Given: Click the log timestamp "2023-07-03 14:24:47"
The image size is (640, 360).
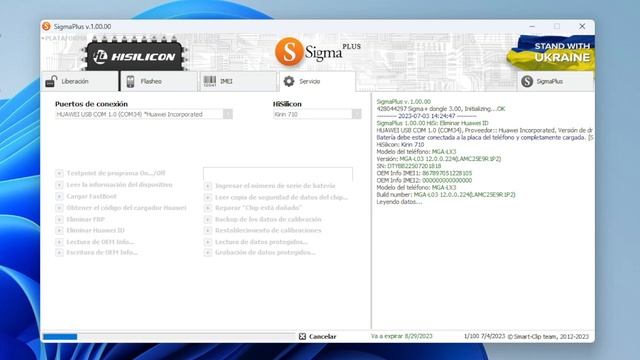Looking at the screenshot, I should pos(426,116).
